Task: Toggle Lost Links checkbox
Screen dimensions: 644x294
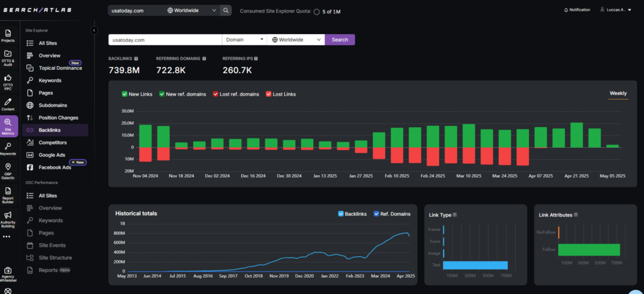Action: (x=269, y=94)
